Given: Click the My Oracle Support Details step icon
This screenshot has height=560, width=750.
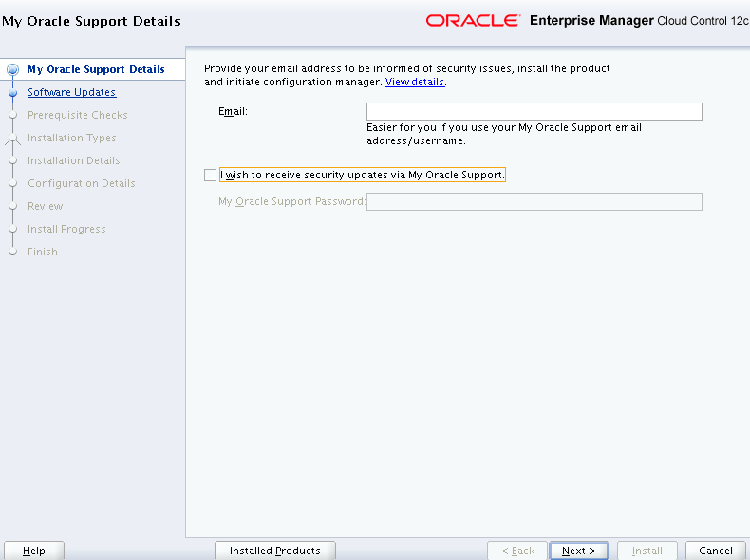Looking at the screenshot, I should click(x=12, y=69).
